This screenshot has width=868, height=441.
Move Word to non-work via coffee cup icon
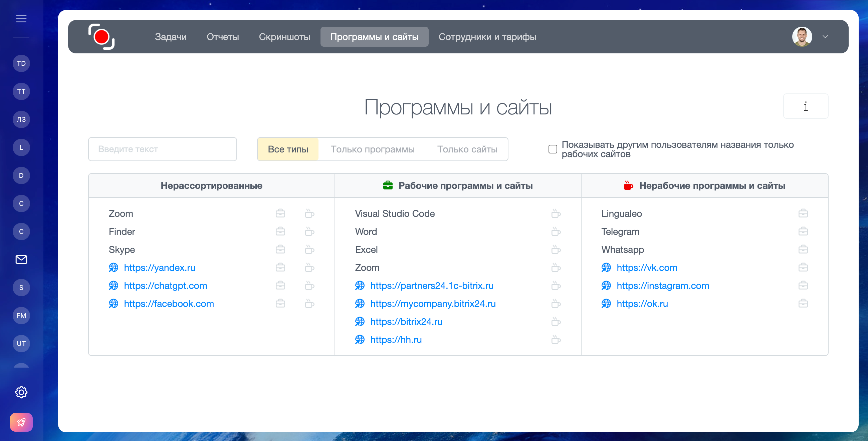point(556,232)
